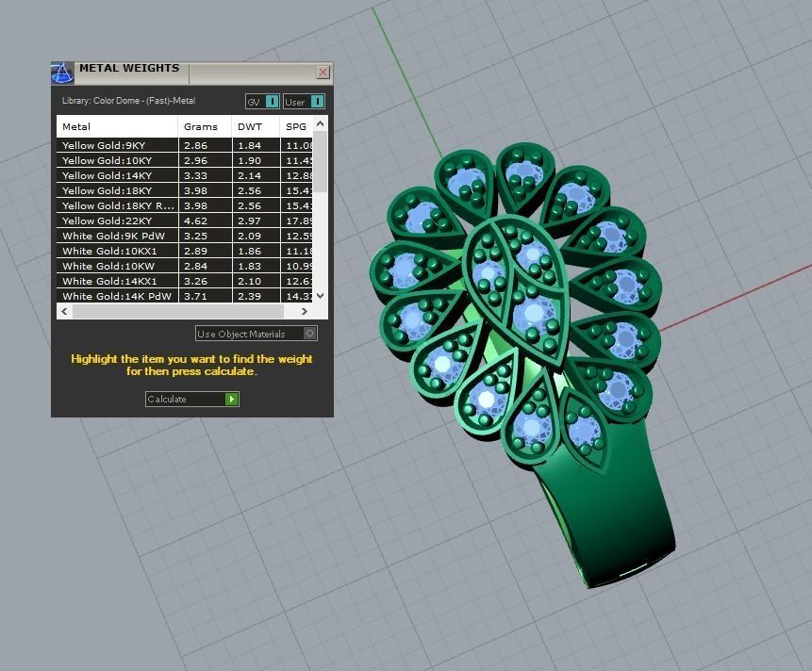Image resolution: width=812 pixels, height=671 pixels.
Task: Click the Metal Weights title bar
Action: coord(191,73)
